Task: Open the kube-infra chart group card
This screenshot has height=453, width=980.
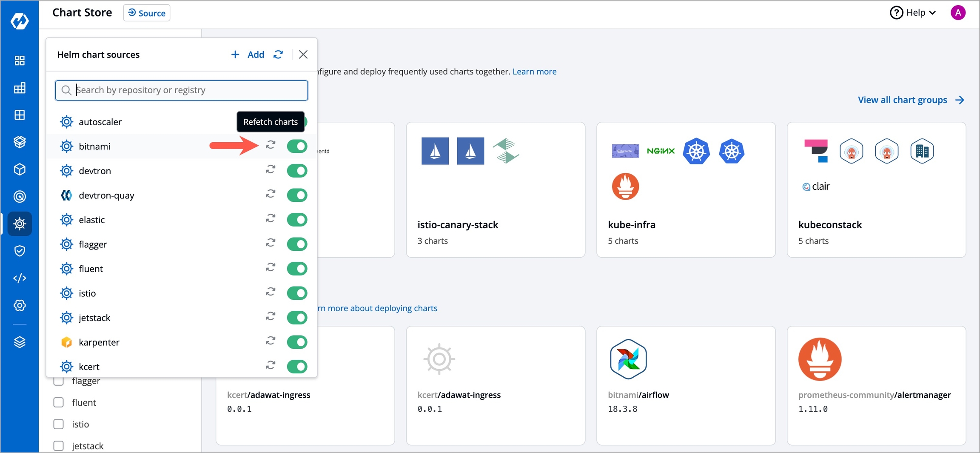Action: [686, 189]
